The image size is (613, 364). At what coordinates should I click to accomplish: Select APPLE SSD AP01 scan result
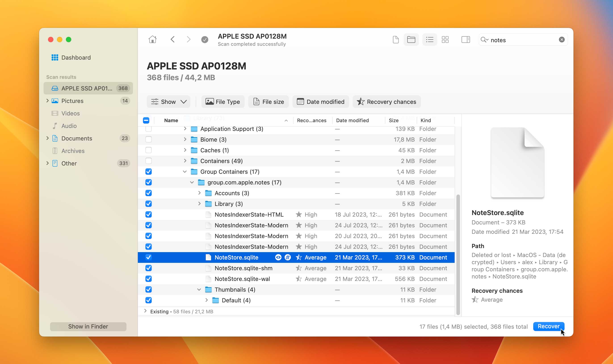coord(88,88)
